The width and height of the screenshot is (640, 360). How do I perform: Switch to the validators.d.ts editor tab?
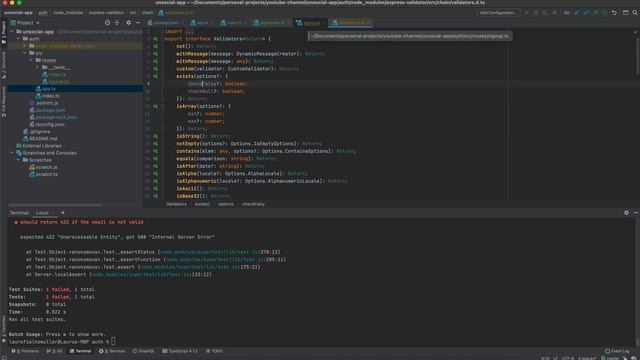pos(351,23)
